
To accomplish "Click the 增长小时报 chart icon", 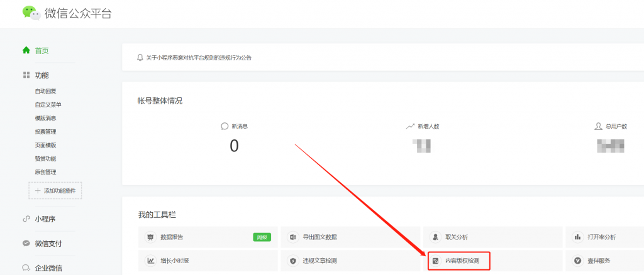I will pyautogui.click(x=150, y=261).
